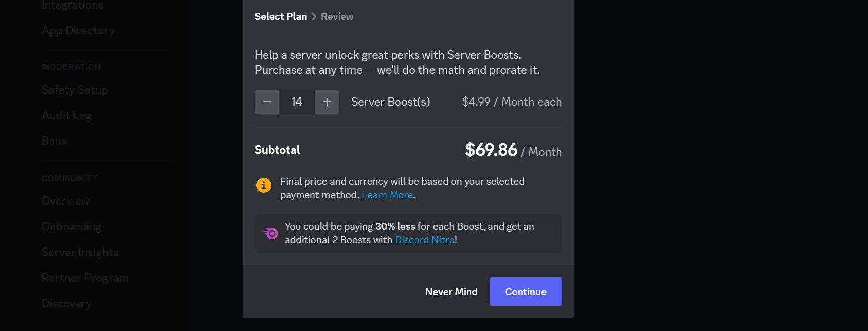Open the Discovery settings
Screen dimensions: 868x331
click(66, 303)
